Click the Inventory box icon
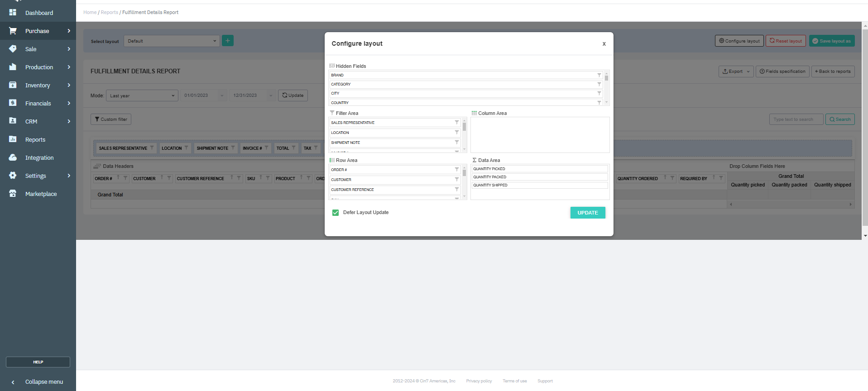Screen dimensions: 868x391 coord(13,85)
